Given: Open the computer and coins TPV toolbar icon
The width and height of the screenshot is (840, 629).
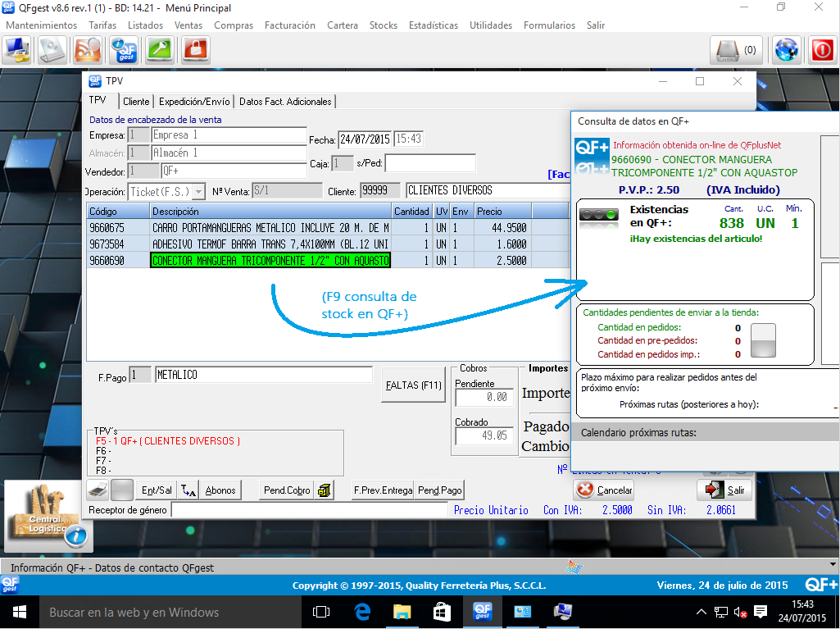Looking at the screenshot, I should pos(17,50).
